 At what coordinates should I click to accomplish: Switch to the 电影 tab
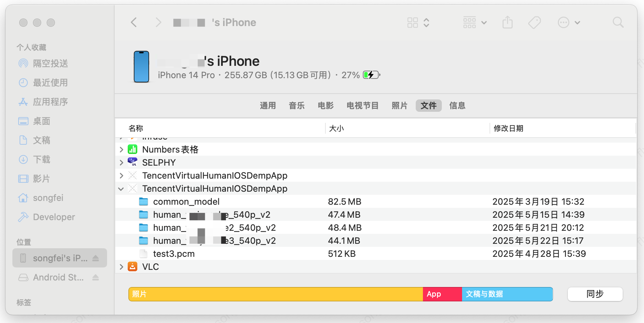[x=325, y=106]
